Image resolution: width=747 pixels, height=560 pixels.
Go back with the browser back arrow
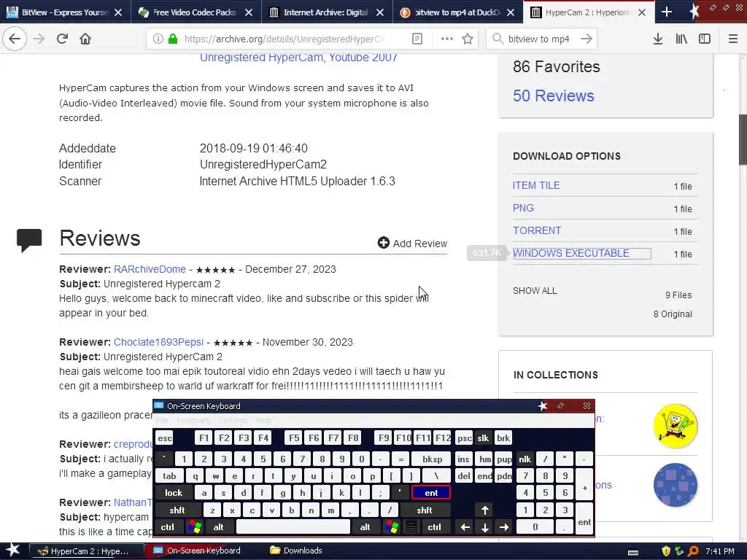tap(15, 39)
